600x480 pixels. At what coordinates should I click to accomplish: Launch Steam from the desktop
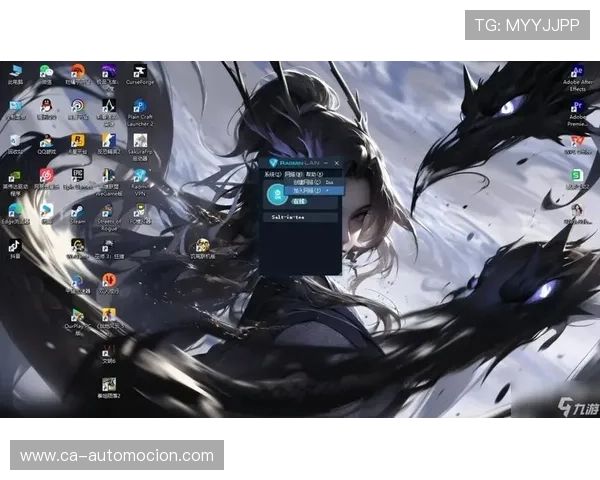(x=78, y=214)
